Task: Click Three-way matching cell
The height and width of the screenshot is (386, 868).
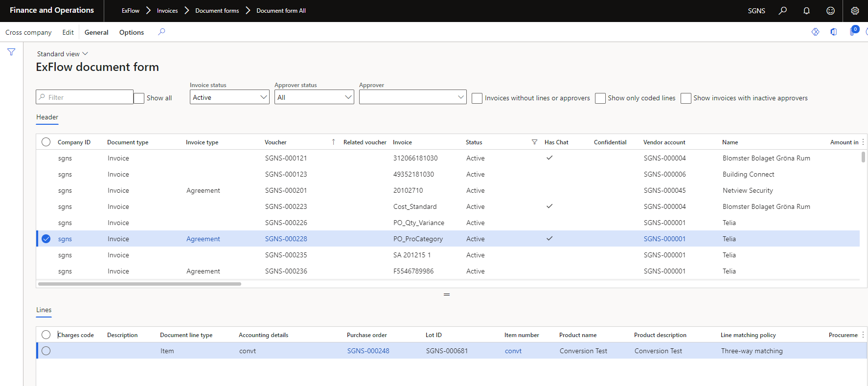Action: [x=752, y=351]
